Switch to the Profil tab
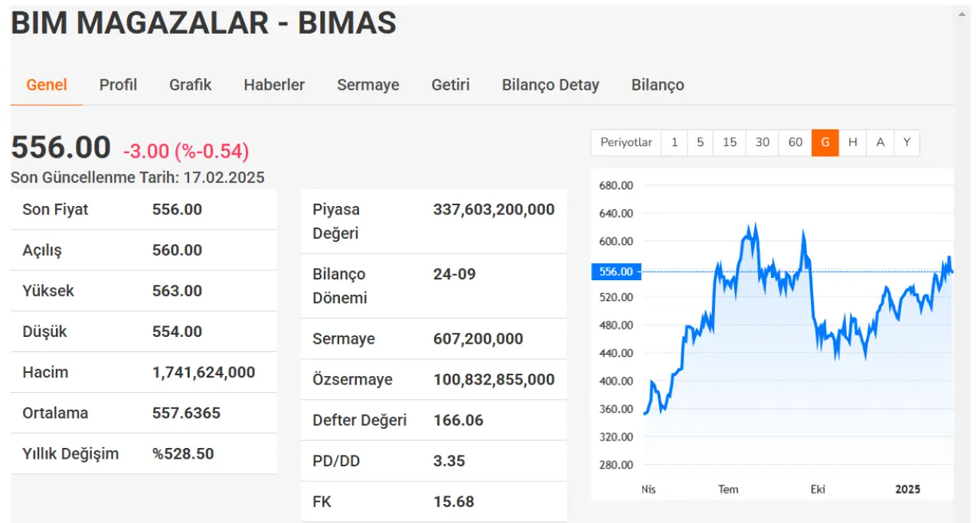The image size is (980, 523). click(118, 85)
